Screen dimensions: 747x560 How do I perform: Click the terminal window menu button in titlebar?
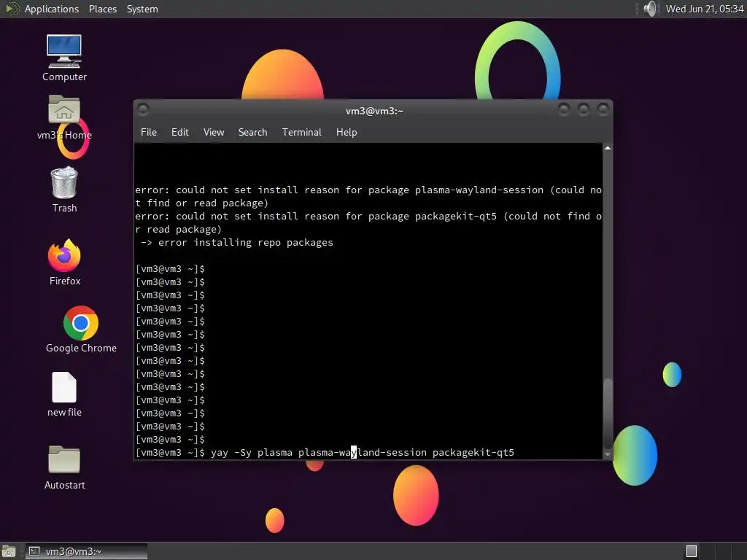pyautogui.click(x=143, y=109)
